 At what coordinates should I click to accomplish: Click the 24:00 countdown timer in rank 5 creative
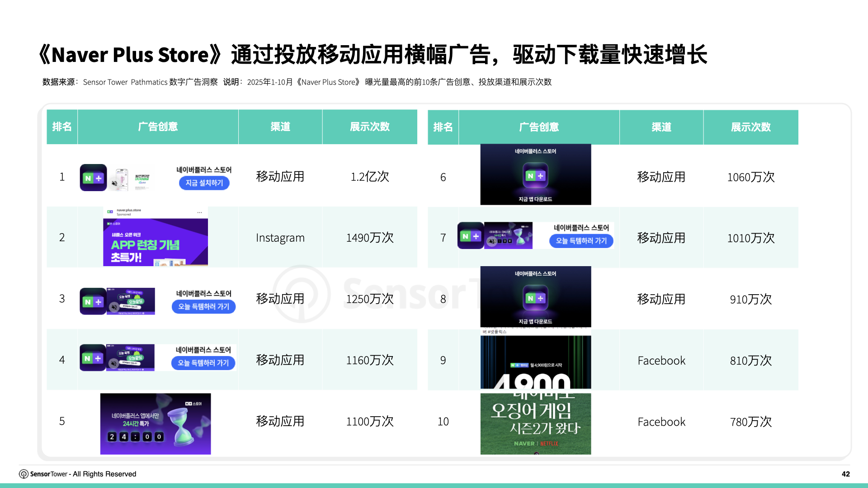(136, 437)
